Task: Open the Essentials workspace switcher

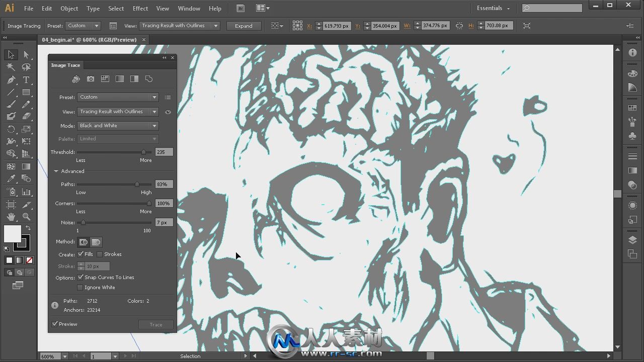Action: [493, 9]
